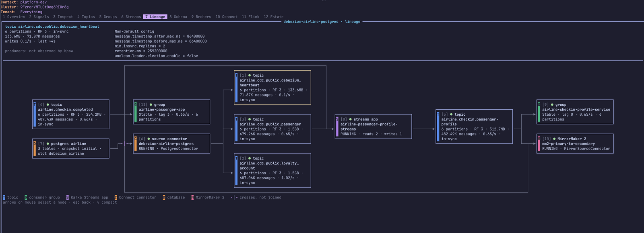Open the 5 Groups tab

[108, 17]
